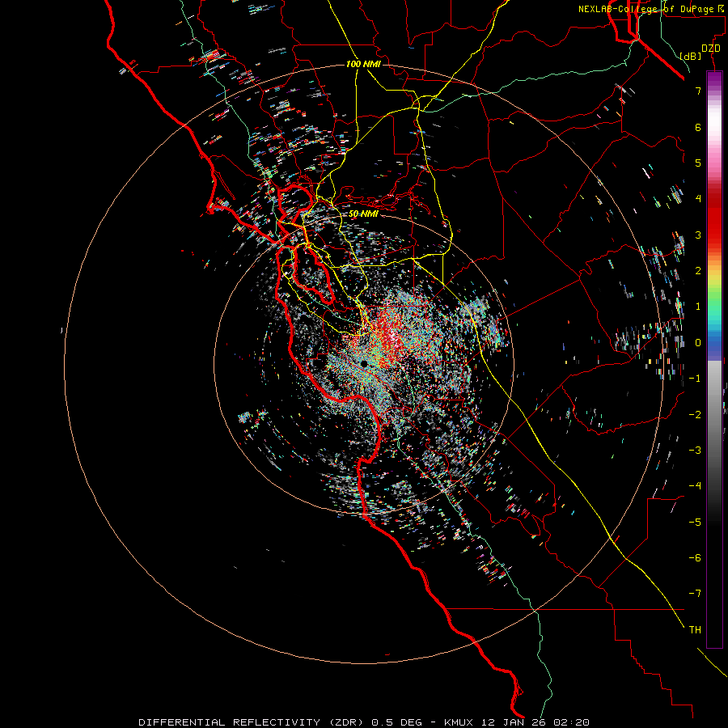Image resolution: width=728 pixels, height=728 pixels.
Task: Click the 5 value on the dB scale
Action: pyautogui.click(x=698, y=163)
